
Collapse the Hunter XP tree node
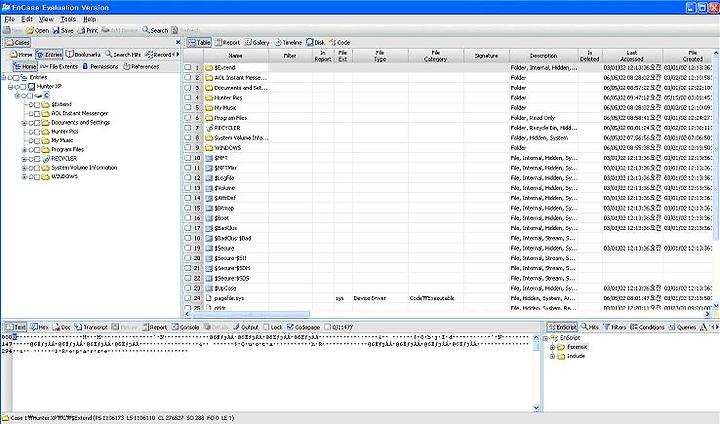click(x=10, y=86)
